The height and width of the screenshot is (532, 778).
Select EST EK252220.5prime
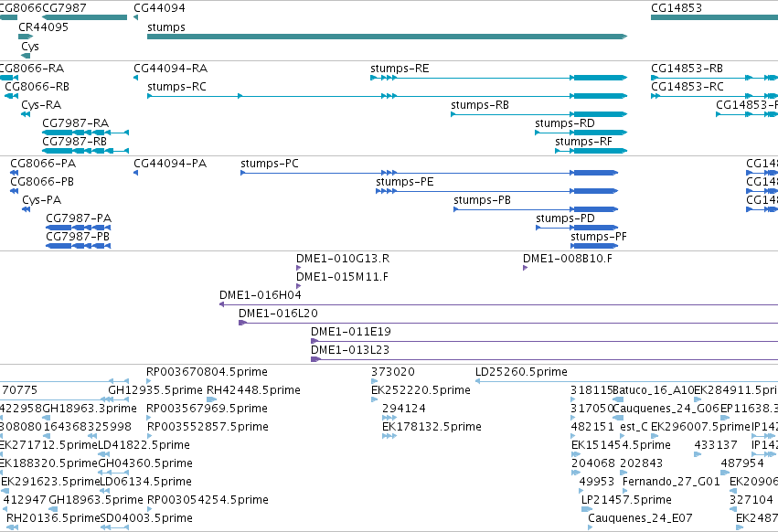[374, 399]
